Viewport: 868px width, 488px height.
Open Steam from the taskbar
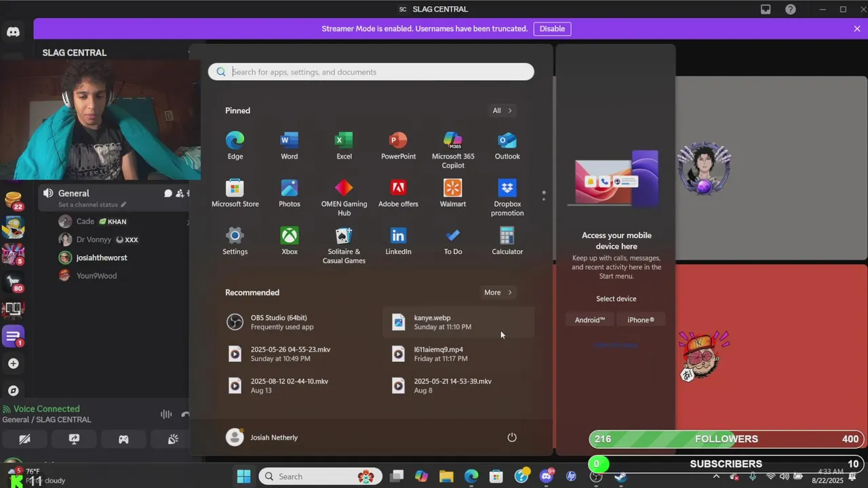click(x=620, y=476)
